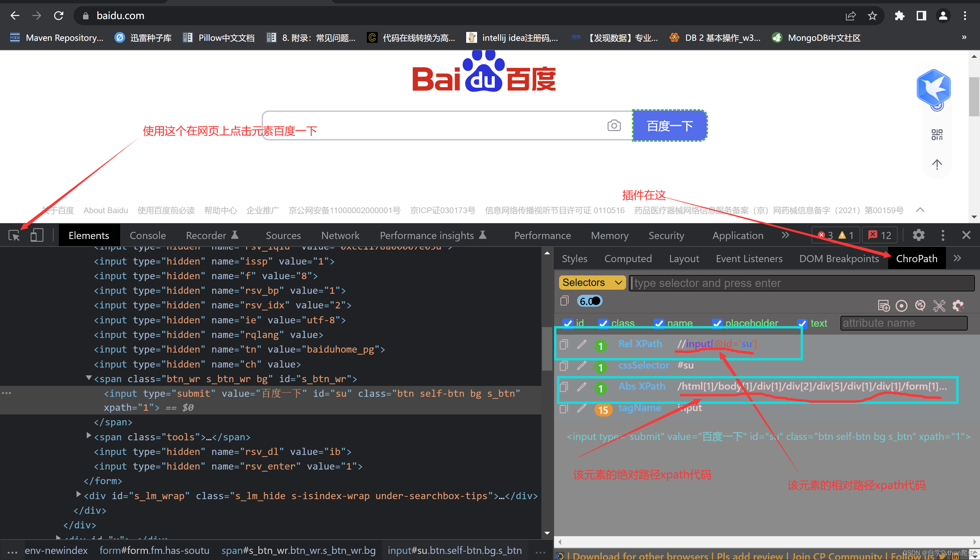The height and width of the screenshot is (560, 980).
Task: Edit the tagName with pencil icon
Action: (582, 408)
